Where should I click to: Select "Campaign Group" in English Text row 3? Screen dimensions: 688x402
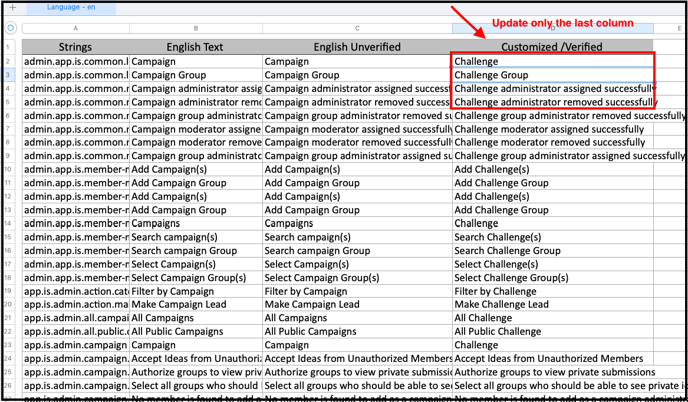click(196, 75)
